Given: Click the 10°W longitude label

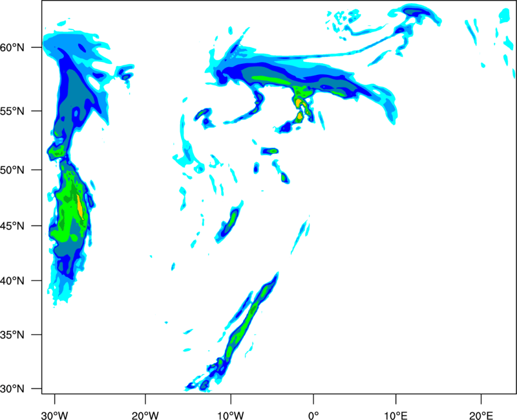Looking at the screenshot, I should pos(231,415).
